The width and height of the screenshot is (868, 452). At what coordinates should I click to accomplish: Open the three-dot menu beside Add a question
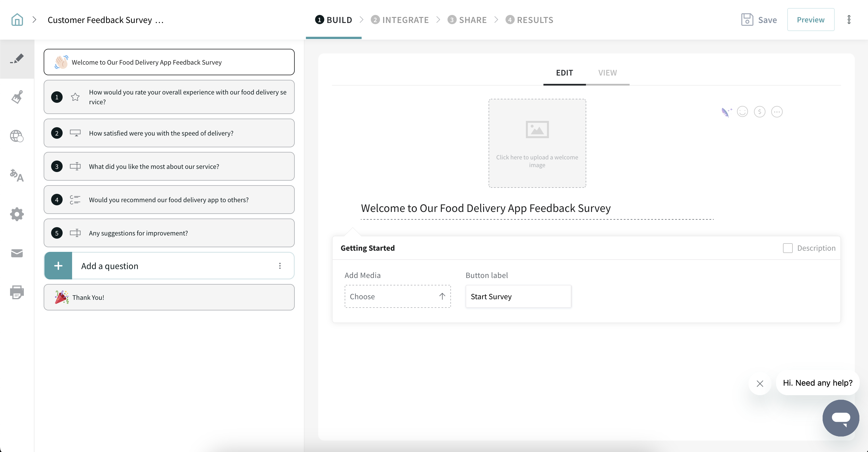[x=280, y=266]
